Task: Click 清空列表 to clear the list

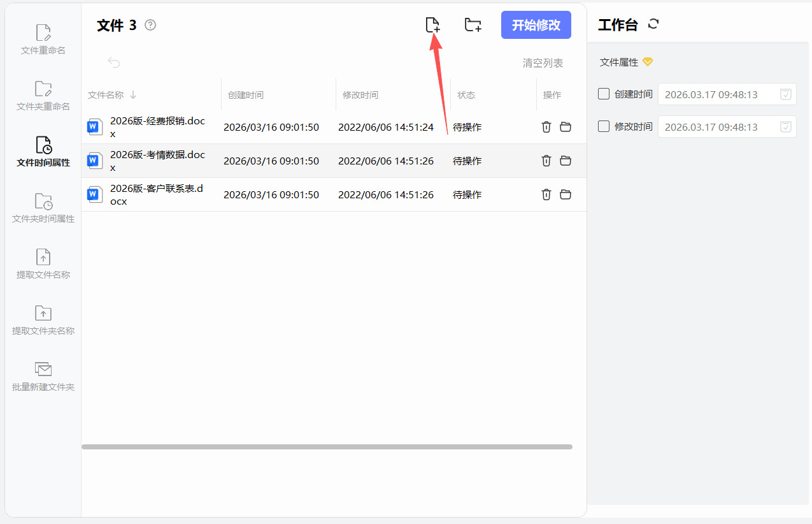Action: (543, 63)
